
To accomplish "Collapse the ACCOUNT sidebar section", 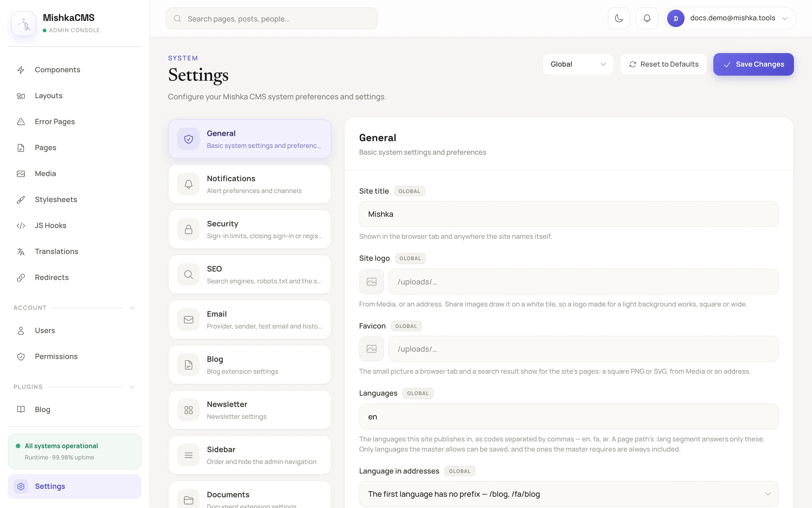I will [x=132, y=308].
